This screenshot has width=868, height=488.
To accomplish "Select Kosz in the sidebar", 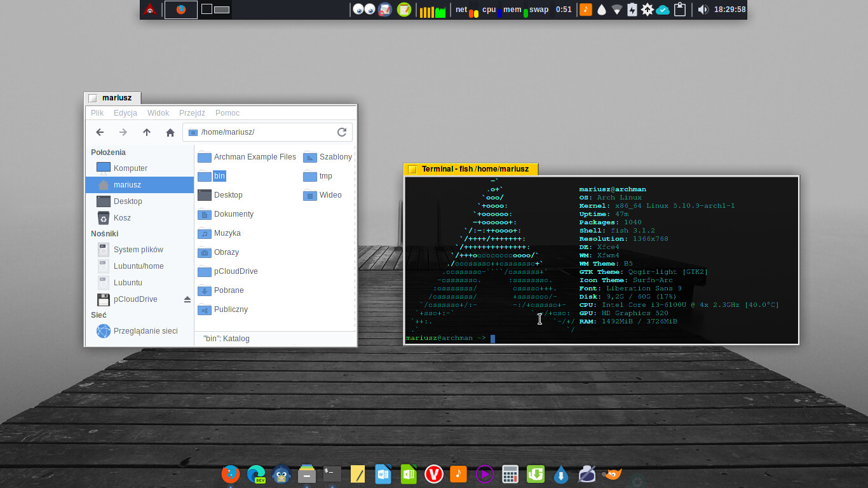I will pyautogui.click(x=122, y=218).
